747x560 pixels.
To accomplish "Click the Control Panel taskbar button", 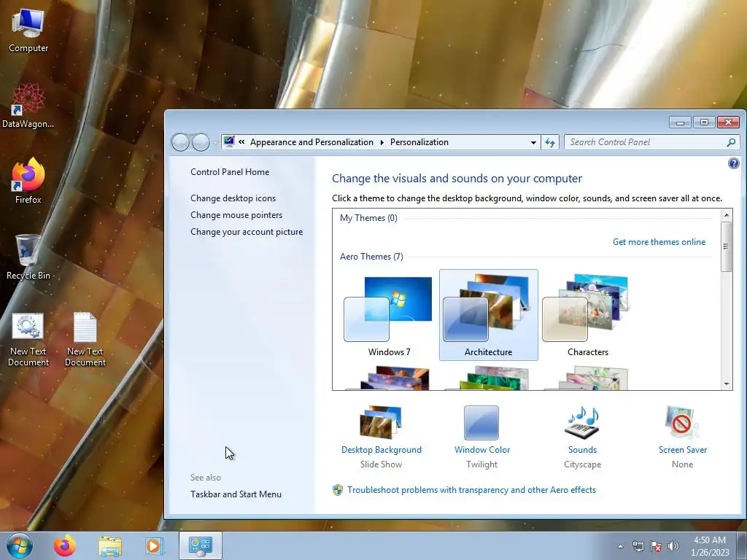I will click(x=201, y=545).
